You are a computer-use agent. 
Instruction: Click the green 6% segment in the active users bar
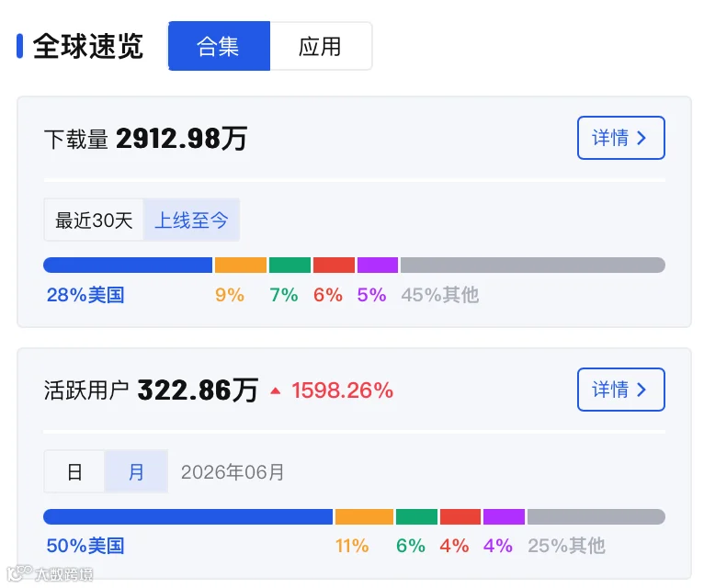[x=416, y=516]
